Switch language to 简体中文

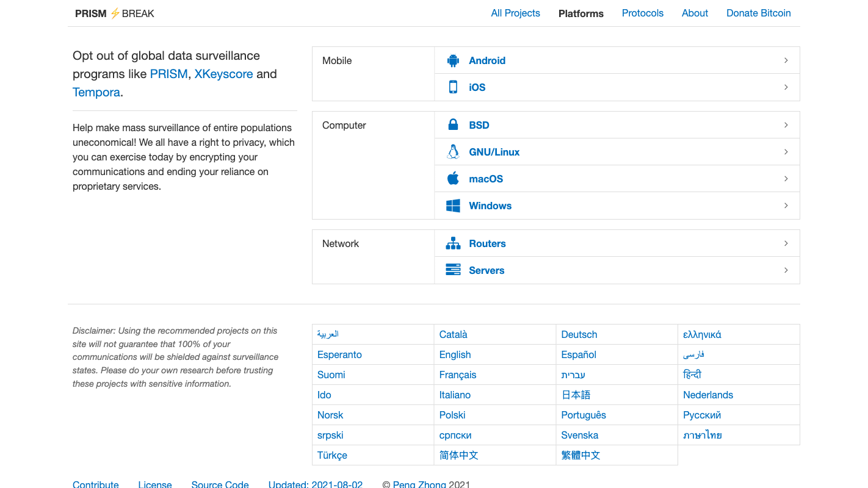459,455
